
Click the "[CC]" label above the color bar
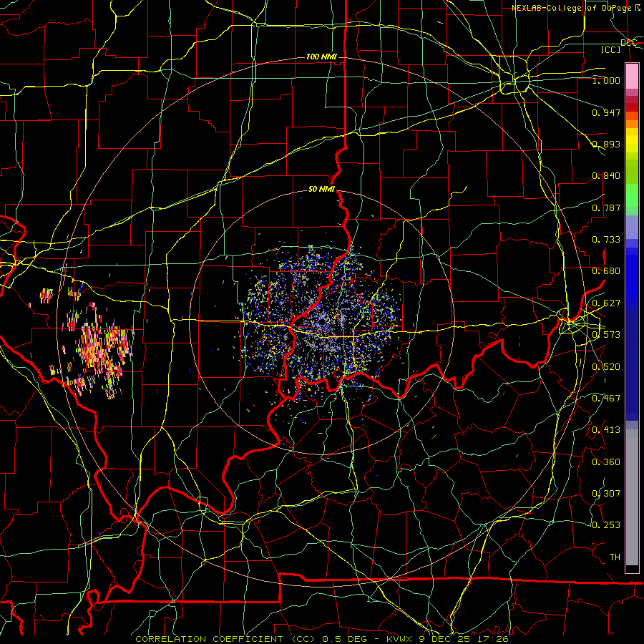pos(611,49)
